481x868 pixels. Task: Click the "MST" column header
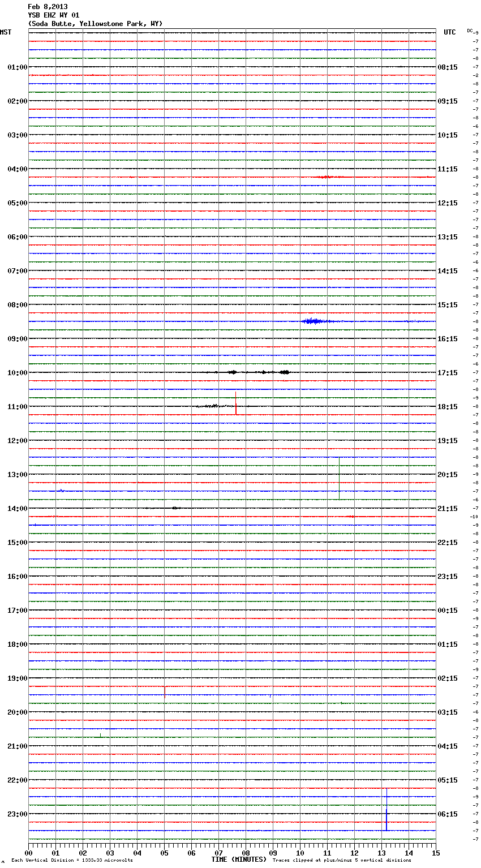click(6, 32)
